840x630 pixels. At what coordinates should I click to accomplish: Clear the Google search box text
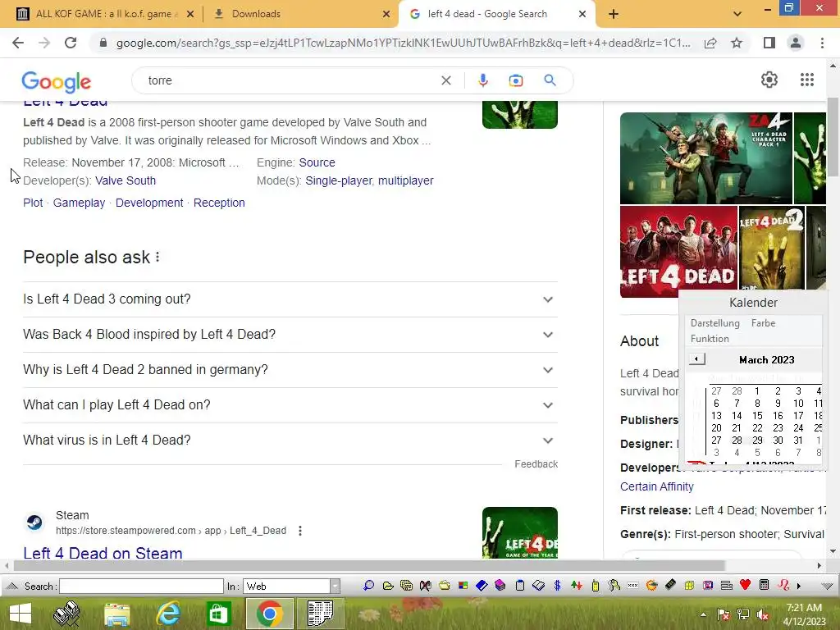[x=445, y=80]
